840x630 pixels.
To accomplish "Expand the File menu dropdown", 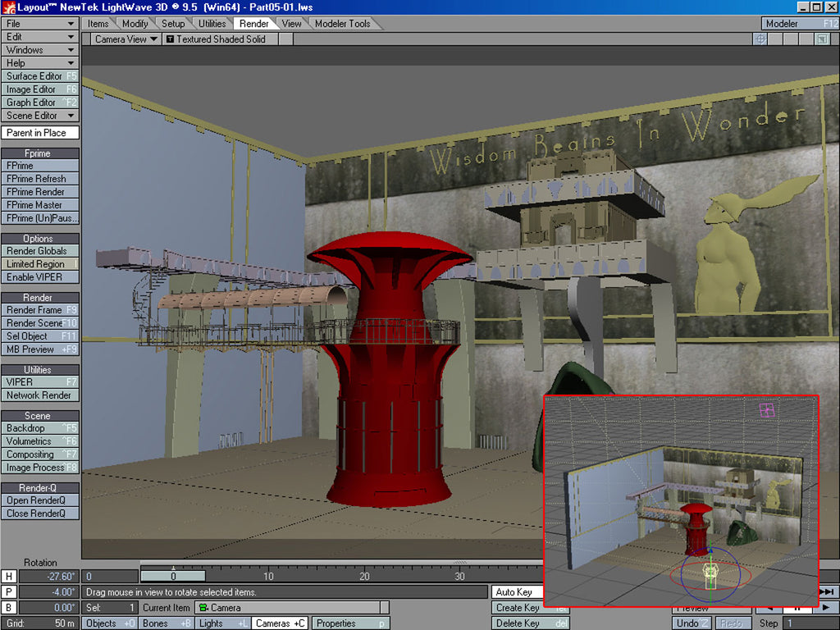I will 40,24.
